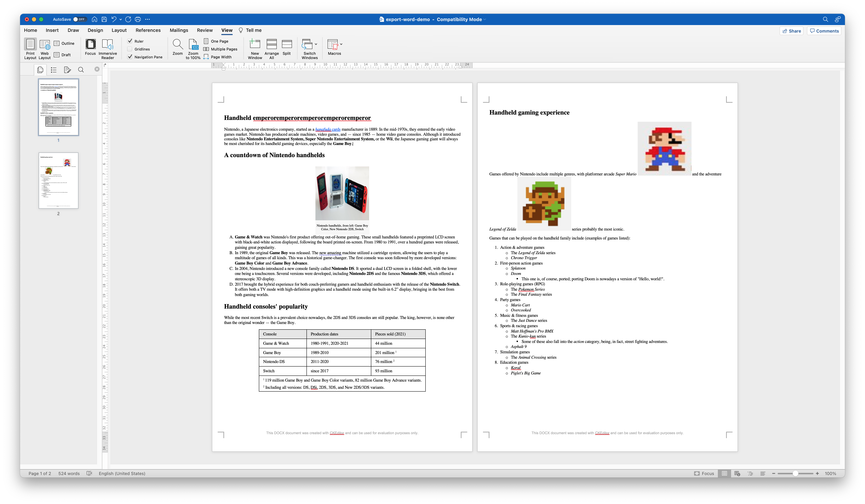The image size is (865, 504).
Task: Open the Zoom dialog
Action: click(x=177, y=47)
